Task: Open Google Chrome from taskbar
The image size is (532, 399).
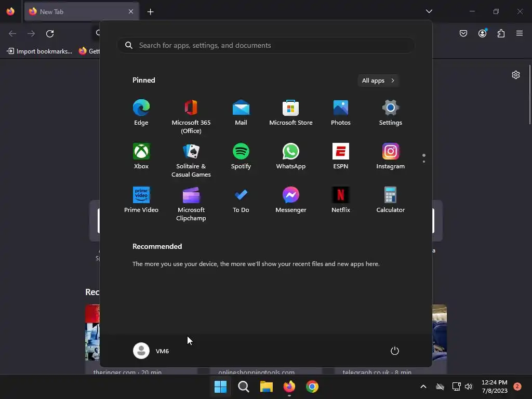Action: [x=312, y=387]
